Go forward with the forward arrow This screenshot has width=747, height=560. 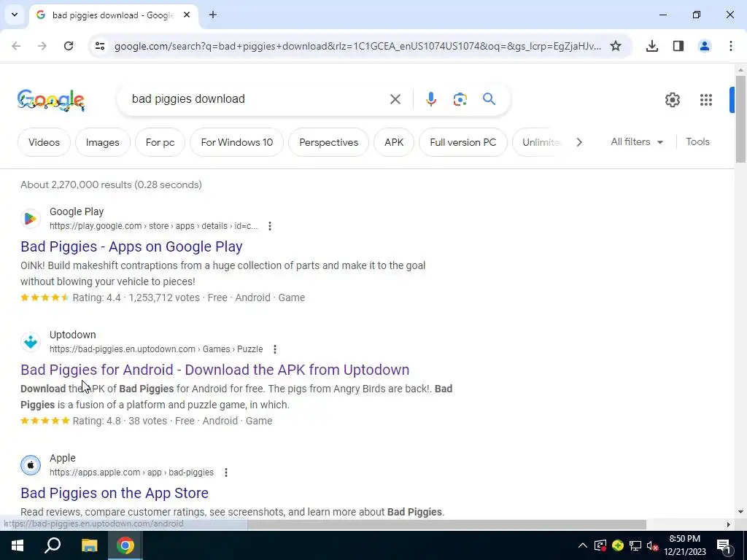42,46
